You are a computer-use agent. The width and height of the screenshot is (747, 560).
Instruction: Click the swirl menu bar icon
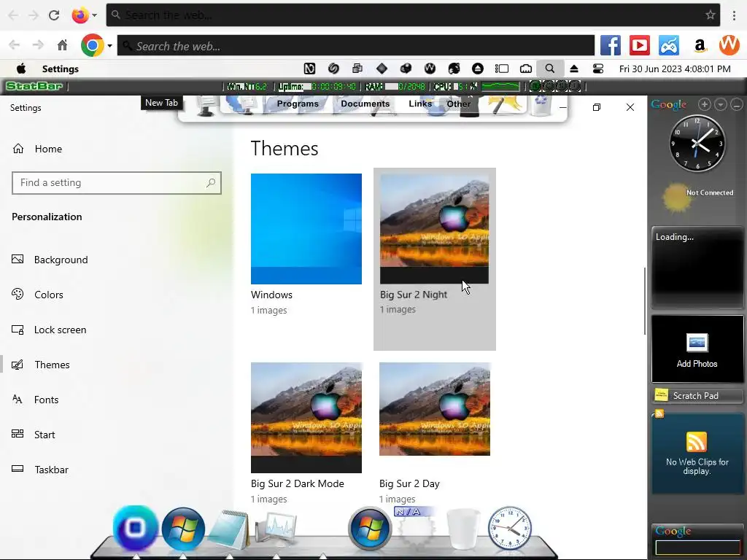pyautogui.click(x=333, y=69)
